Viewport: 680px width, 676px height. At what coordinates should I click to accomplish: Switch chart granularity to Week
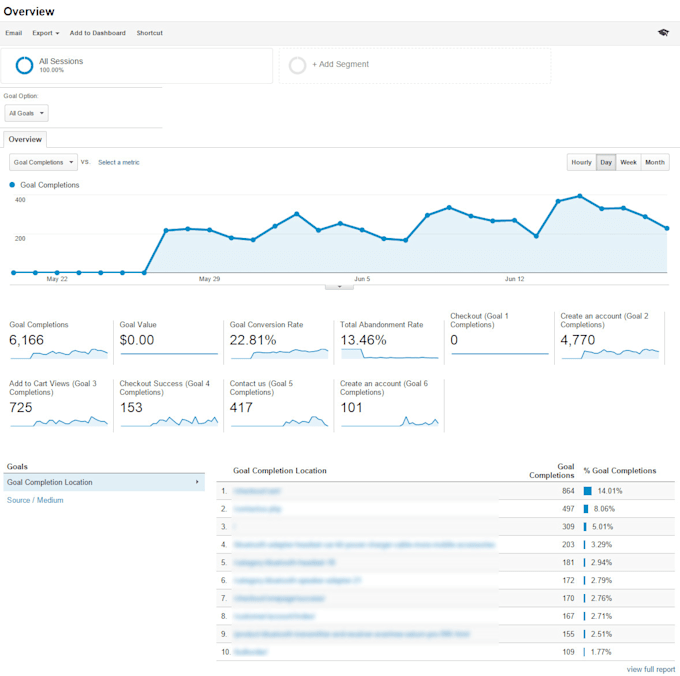628,162
